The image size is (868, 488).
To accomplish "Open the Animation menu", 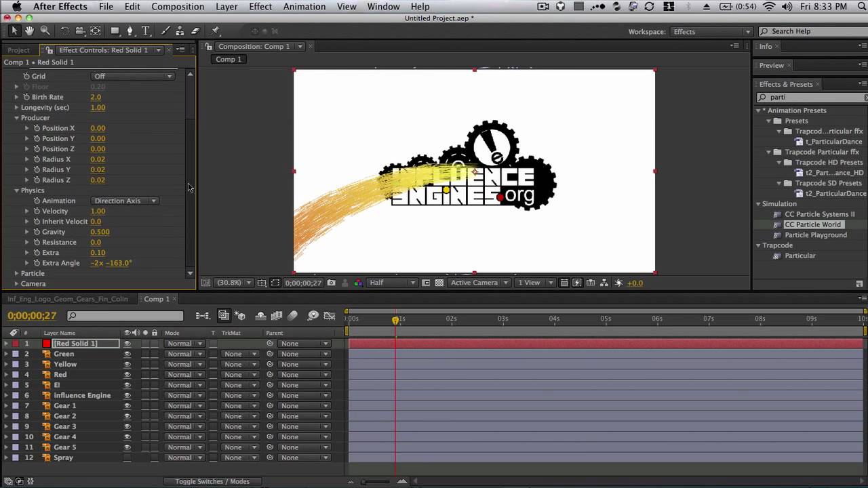I will (304, 7).
